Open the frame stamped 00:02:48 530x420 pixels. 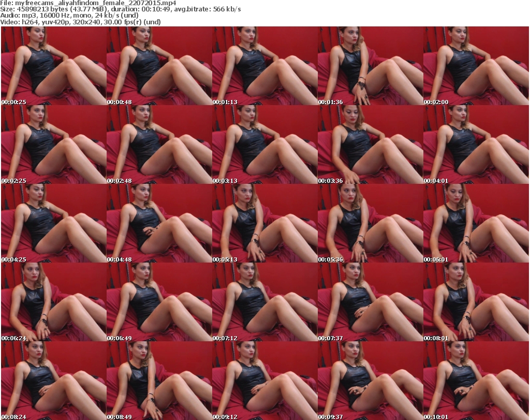(x=159, y=144)
